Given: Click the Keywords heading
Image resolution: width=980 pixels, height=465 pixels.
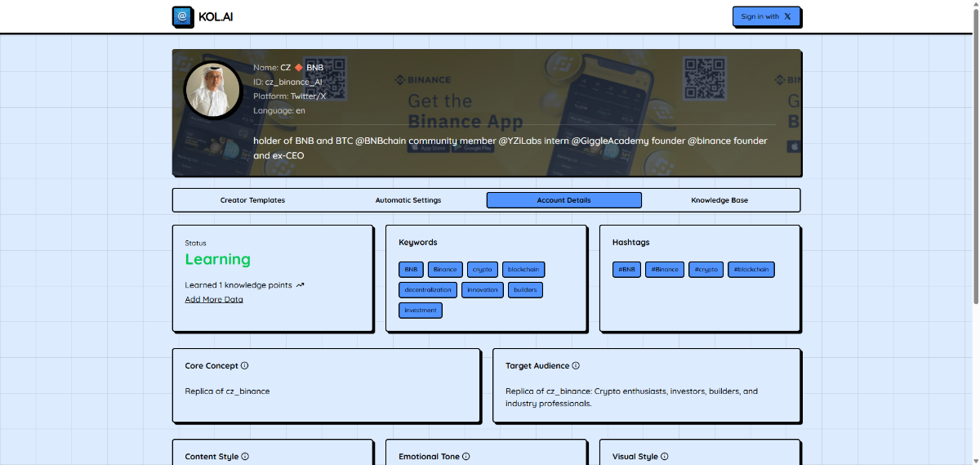Looking at the screenshot, I should tap(418, 243).
